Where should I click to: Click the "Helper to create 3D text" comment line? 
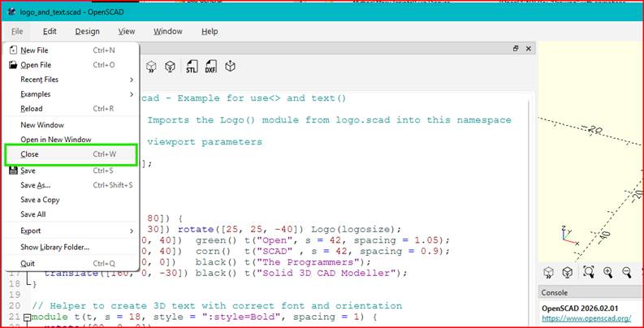pos(217,306)
